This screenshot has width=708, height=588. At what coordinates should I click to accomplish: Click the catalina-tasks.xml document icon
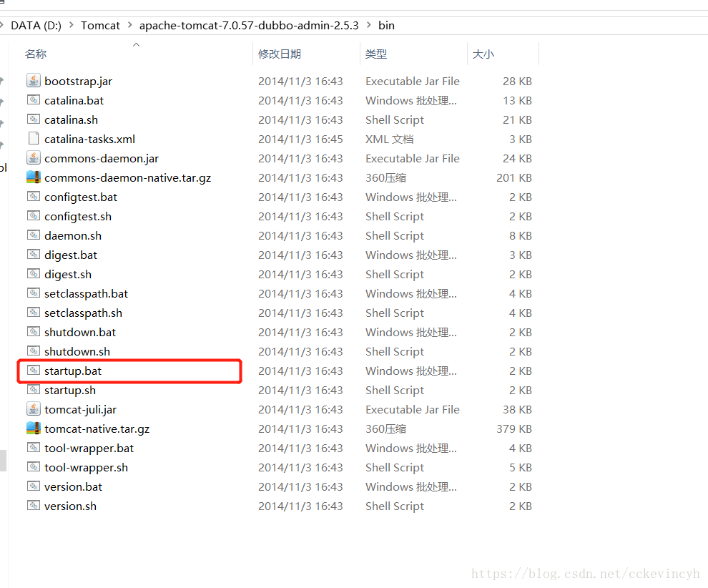(x=34, y=138)
